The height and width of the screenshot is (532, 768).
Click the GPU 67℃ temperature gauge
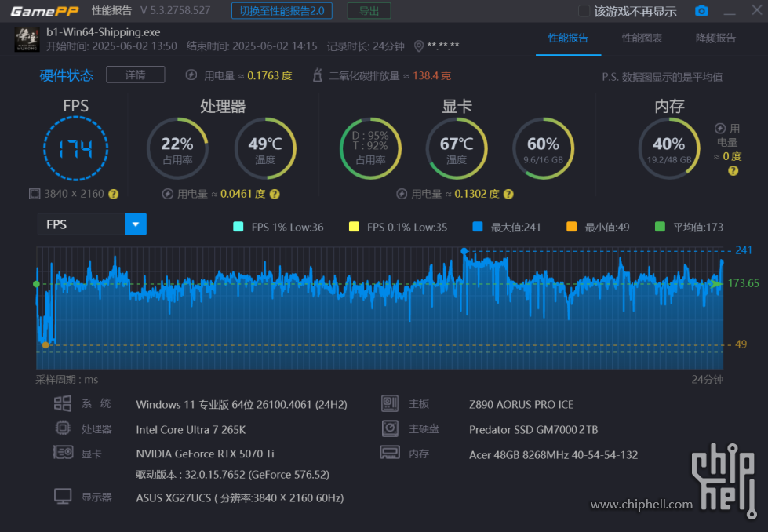pos(457,148)
